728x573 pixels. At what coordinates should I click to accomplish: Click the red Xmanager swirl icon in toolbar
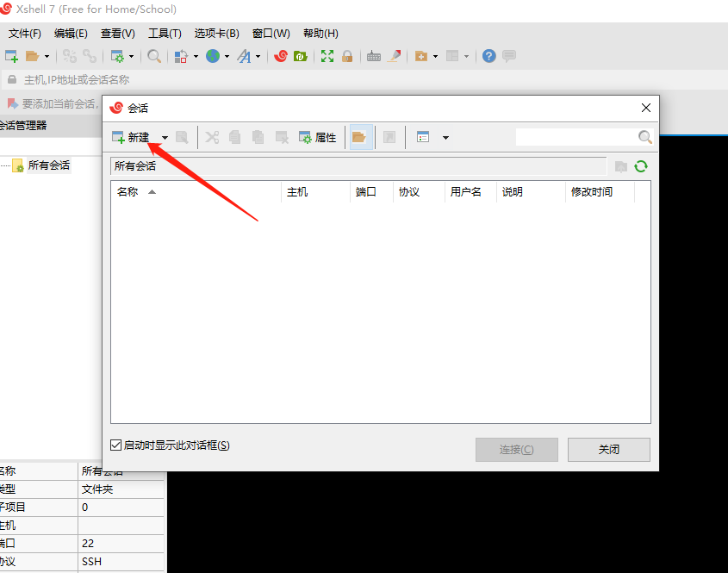coord(281,56)
